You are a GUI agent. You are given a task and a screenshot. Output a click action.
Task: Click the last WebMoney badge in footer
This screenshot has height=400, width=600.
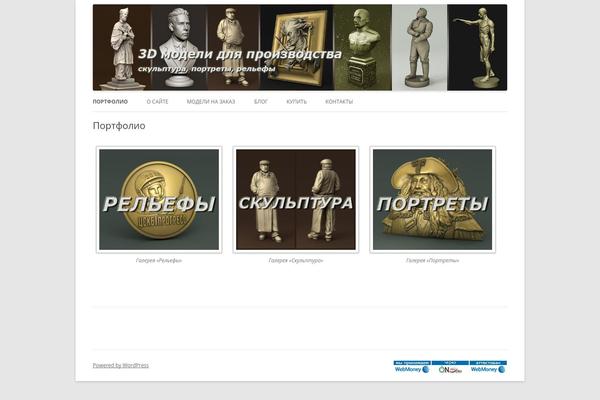pyautogui.click(x=488, y=367)
